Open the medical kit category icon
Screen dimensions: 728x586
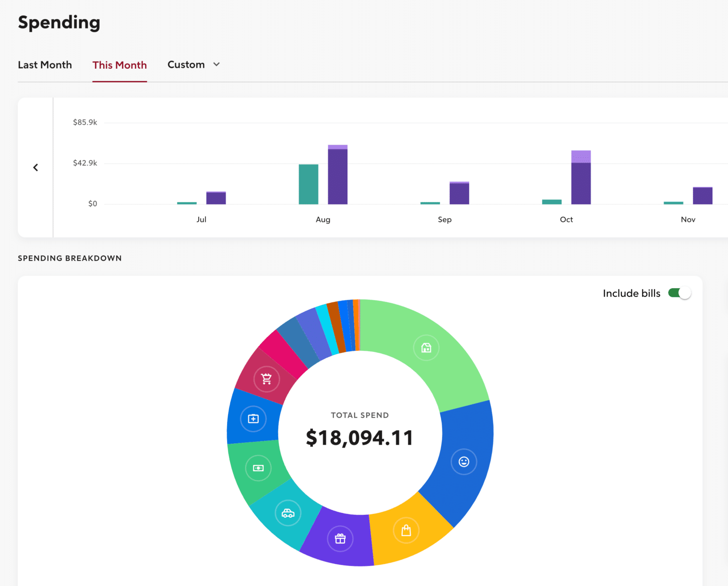point(254,419)
